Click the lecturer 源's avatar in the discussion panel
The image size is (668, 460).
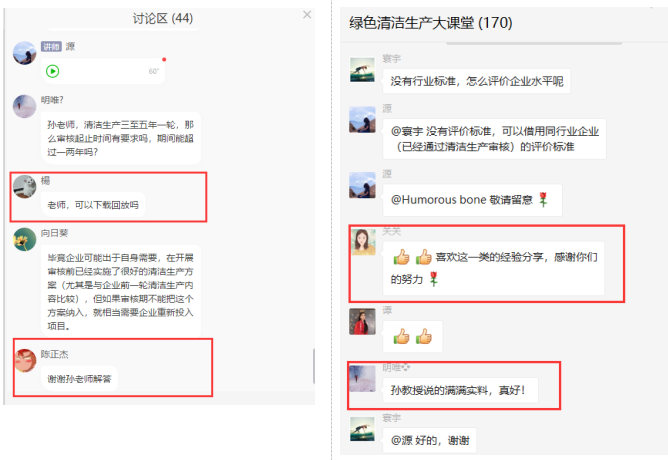click(x=24, y=53)
